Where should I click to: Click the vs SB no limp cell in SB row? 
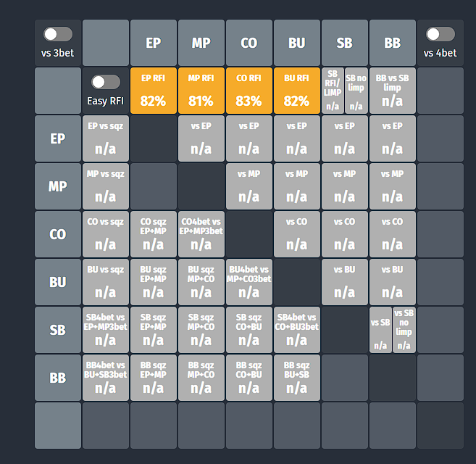(404, 330)
